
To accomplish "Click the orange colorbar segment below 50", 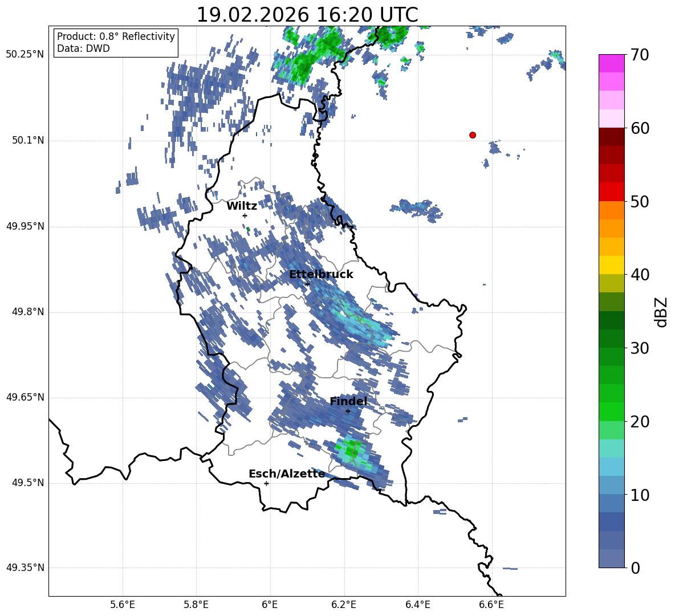I will click(611, 210).
